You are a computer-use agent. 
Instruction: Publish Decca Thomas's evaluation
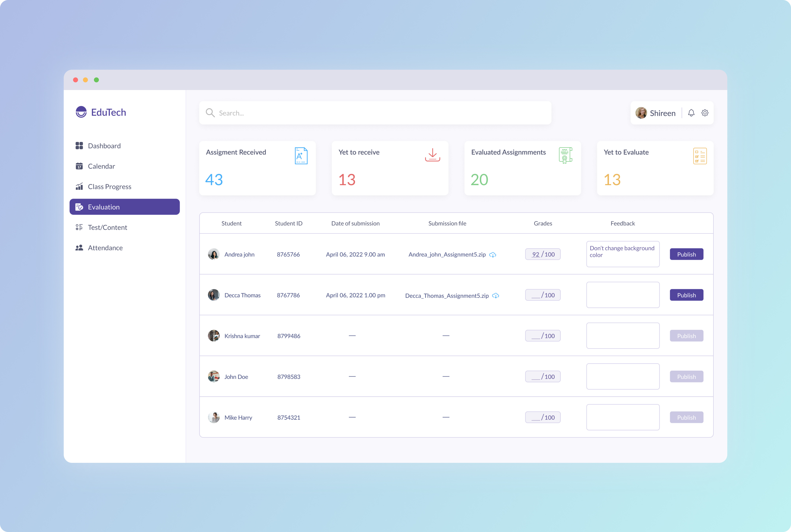[x=686, y=295]
